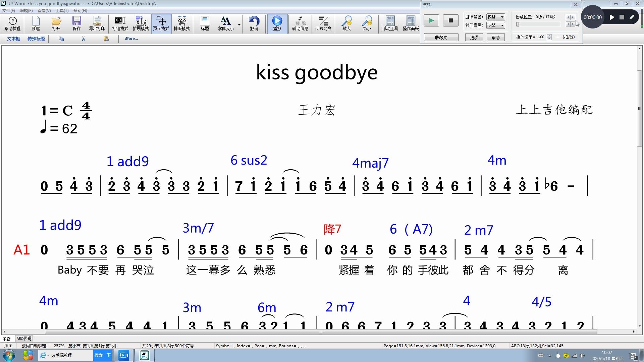Image resolution: width=644 pixels, height=362 pixels.
Task: Open 字体大小 font size tool
Action: click(226, 23)
